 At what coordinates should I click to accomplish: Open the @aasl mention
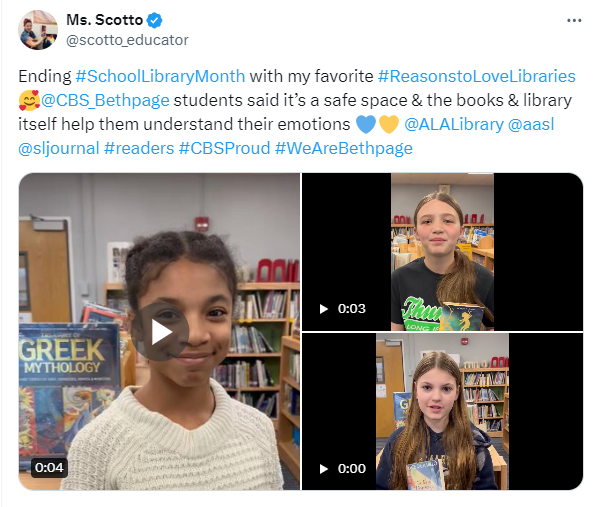pos(531,124)
